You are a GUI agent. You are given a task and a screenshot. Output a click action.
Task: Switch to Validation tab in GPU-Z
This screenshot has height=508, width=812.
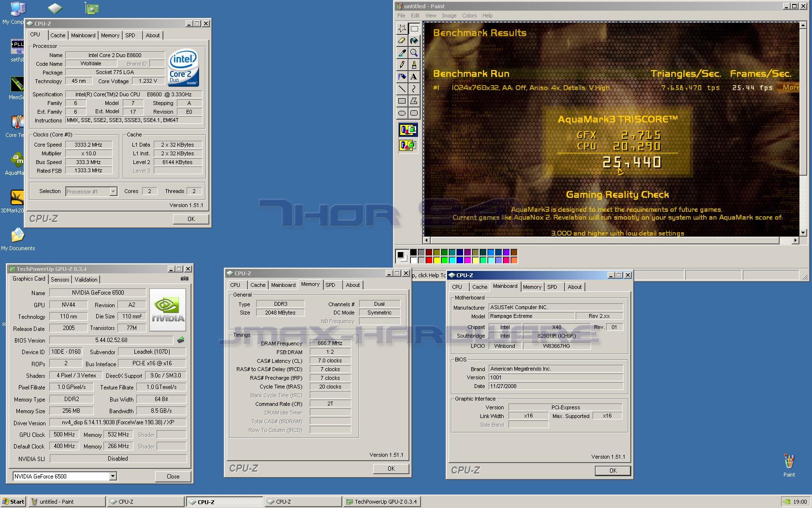[86, 280]
